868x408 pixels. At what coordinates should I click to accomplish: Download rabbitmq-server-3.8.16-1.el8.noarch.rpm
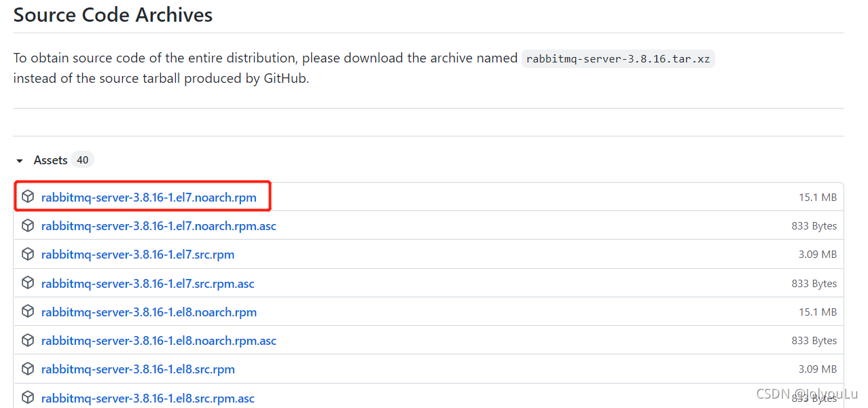point(149,312)
